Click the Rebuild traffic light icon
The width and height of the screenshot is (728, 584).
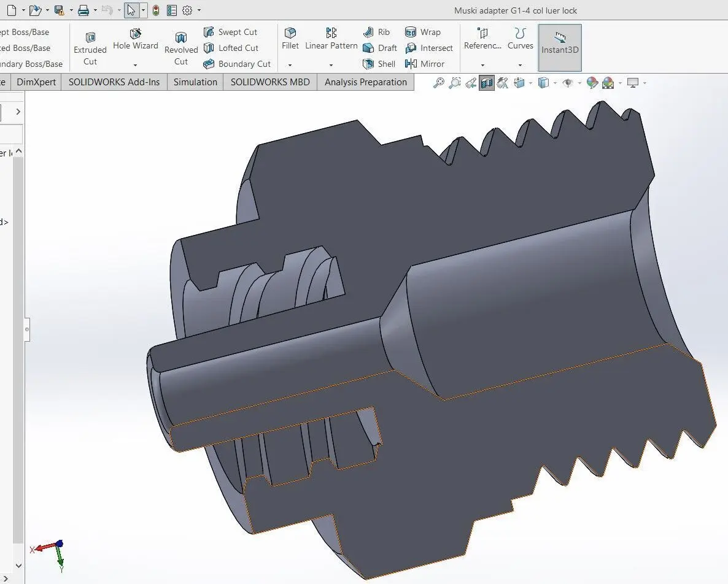click(156, 10)
